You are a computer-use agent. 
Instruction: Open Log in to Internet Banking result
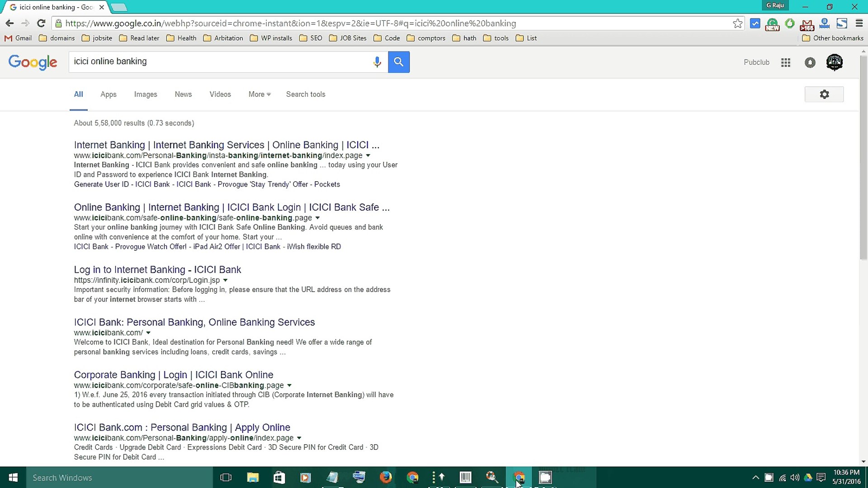[x=157, y=270]
